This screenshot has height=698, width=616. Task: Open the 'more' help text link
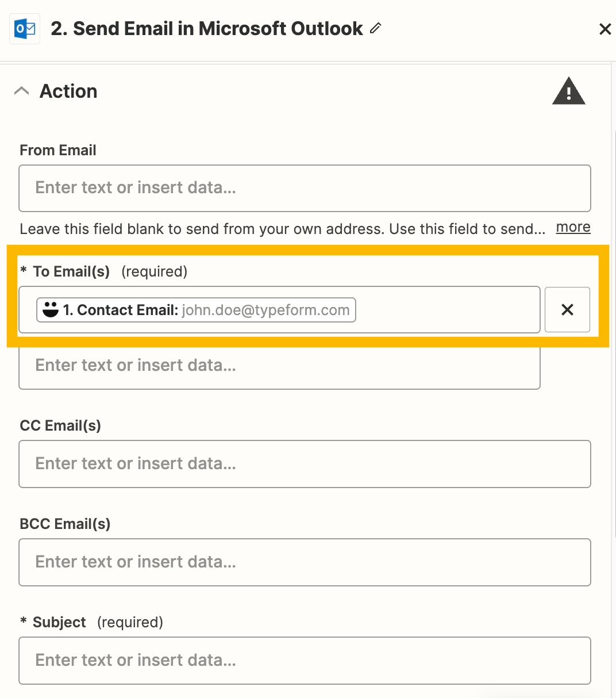coord(573,227)
